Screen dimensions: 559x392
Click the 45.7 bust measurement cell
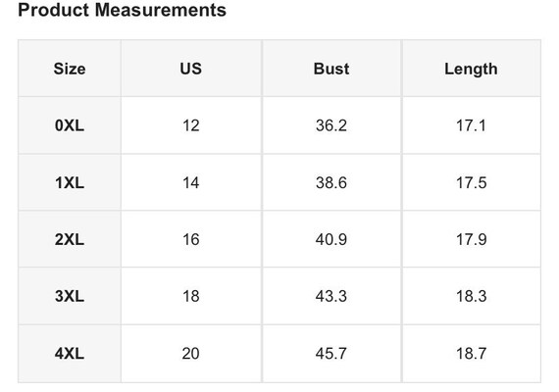[x=331, y=354]
